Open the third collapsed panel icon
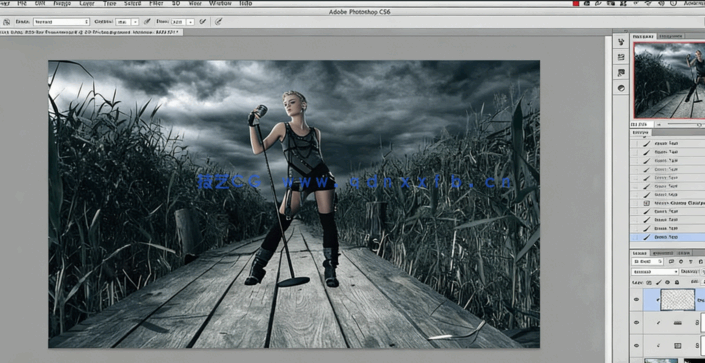Image resolution: width=705 pixels, height=363 pixels. point(621,72)
